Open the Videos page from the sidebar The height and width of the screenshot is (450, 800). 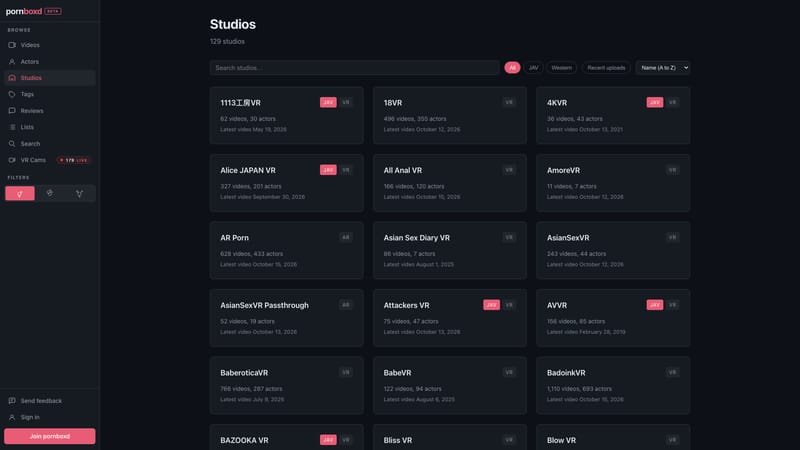(x=49, y=45)
